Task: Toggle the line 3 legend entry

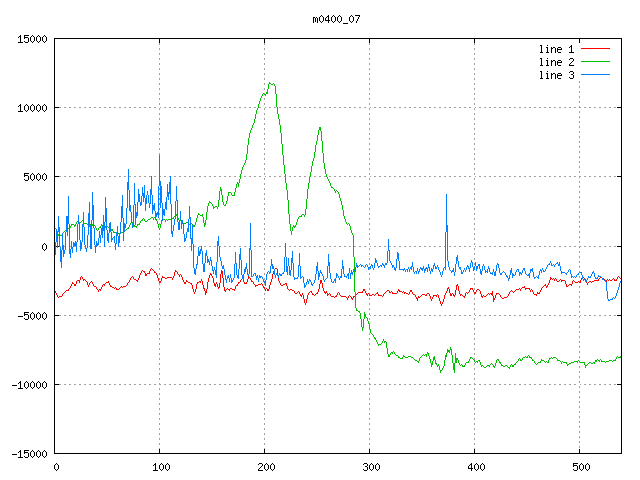Action: 557,76
